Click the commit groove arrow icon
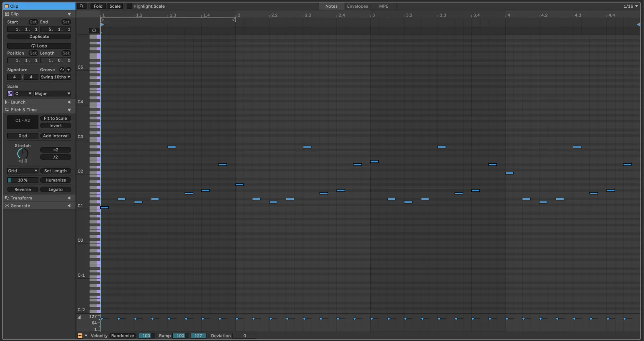This screenshot has width=644, height=341. pos(68,70)
